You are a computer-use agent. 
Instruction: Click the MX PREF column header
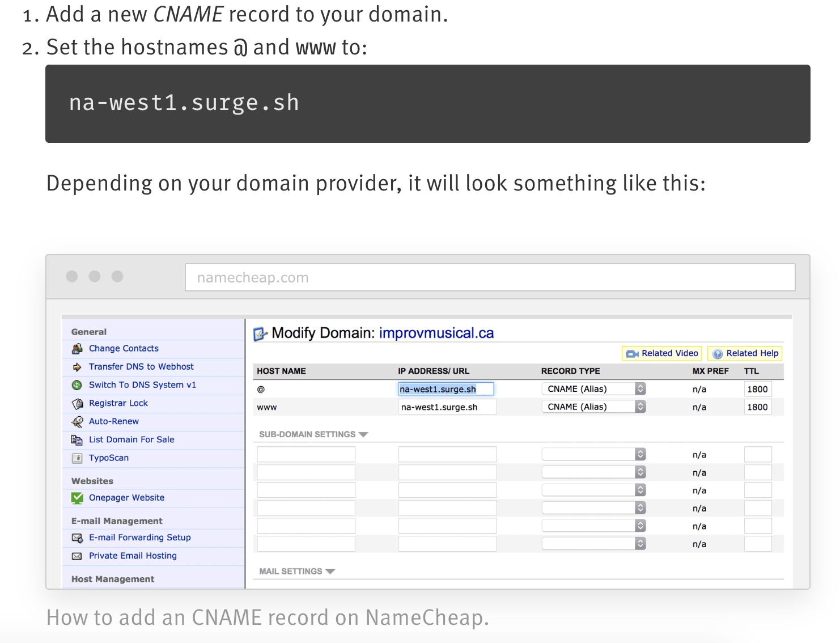[711, 371]
